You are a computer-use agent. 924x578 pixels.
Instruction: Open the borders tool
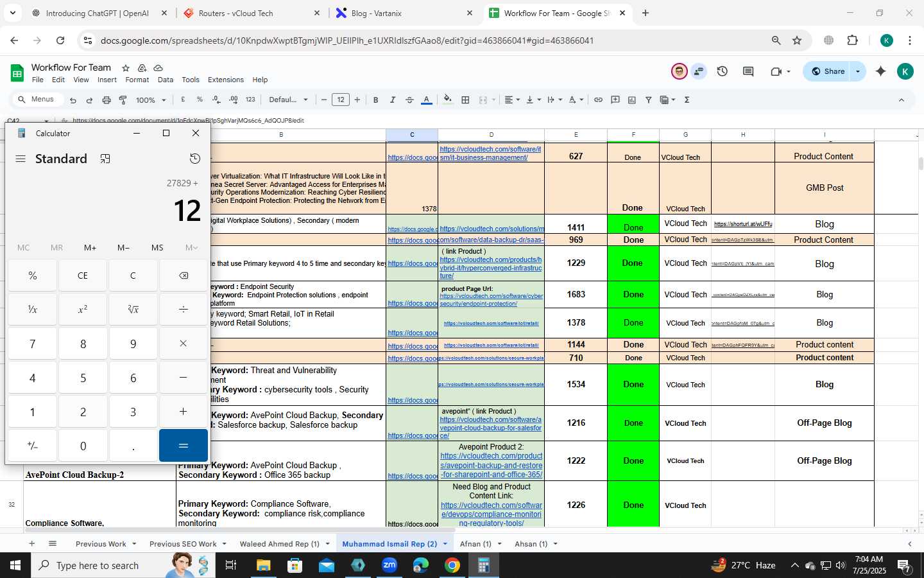[466, 100]
